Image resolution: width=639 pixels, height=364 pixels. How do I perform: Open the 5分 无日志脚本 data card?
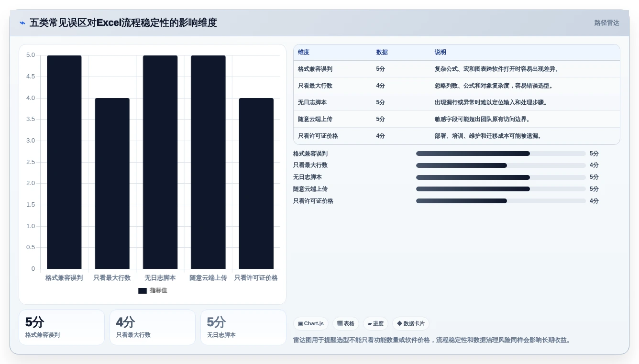(x=243, y=328)
